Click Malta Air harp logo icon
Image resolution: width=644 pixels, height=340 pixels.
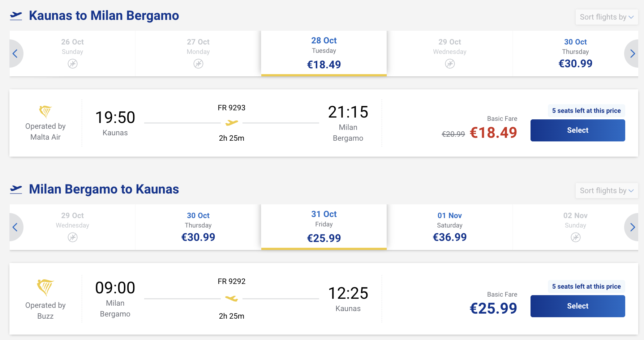pos(46,111)
